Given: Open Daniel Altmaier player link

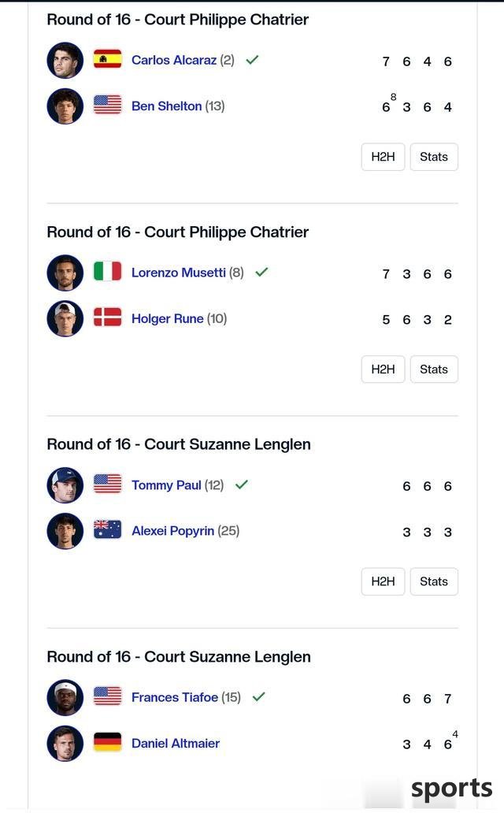Looking at the screenshot, I should click(176, 743).
